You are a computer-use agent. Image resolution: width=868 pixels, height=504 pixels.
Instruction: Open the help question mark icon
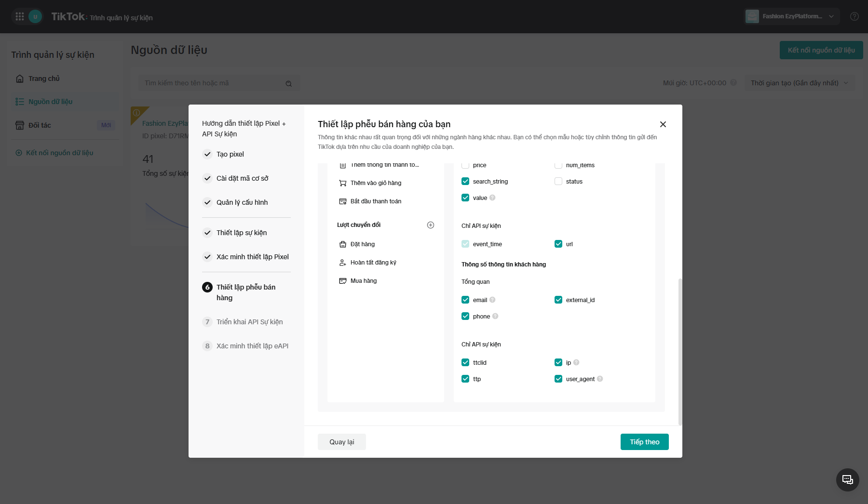[854, 16]
